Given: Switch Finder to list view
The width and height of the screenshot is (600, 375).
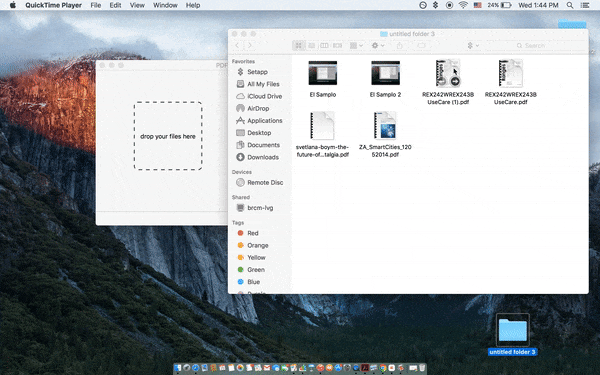Looking at the screenshot, I should 311,46.
